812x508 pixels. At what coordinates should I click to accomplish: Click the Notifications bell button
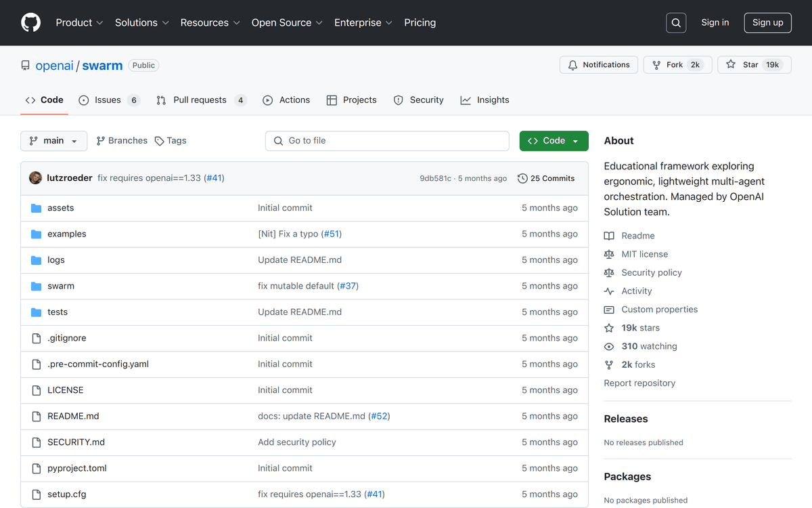click(599, 65)
